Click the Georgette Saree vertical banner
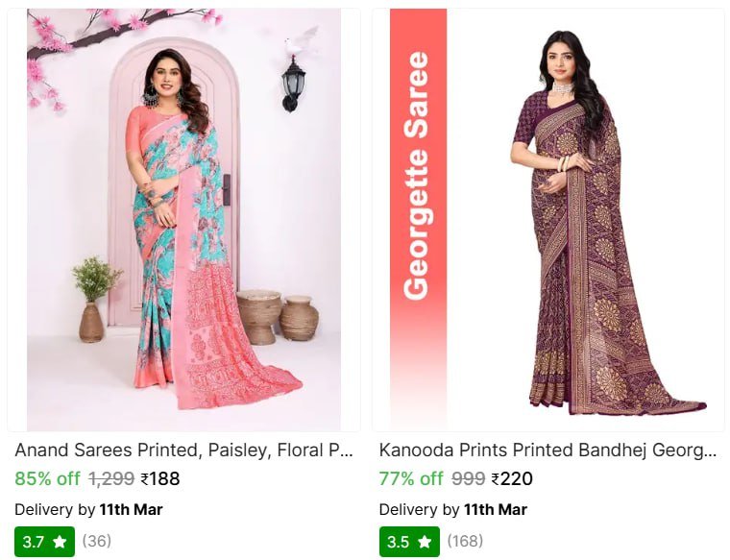 click(418, 220)
